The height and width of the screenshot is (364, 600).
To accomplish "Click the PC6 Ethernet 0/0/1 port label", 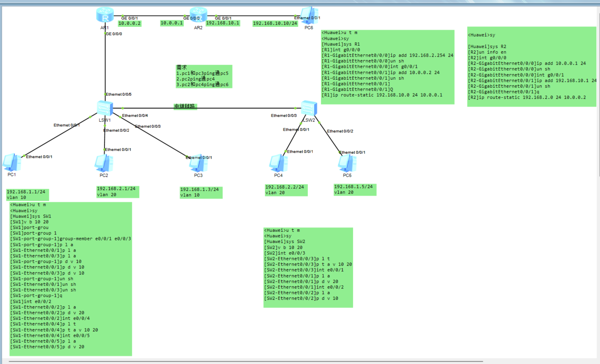I will click(307, 18).
